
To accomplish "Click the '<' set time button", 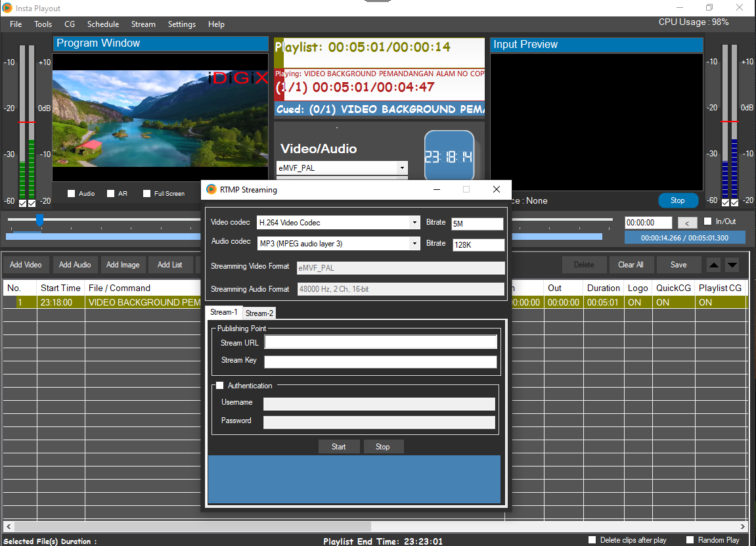I will pos(687,223).
